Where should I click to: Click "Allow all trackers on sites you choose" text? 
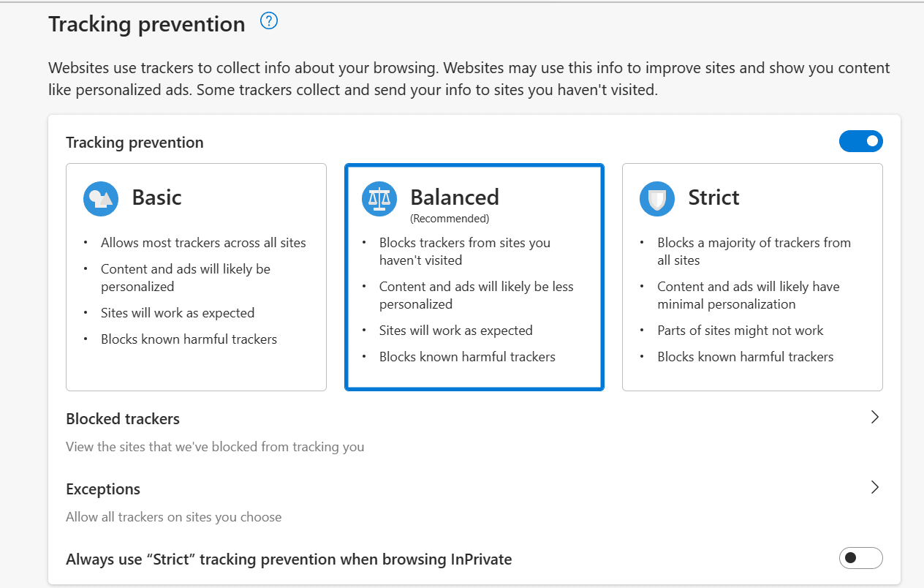(173, 517)
